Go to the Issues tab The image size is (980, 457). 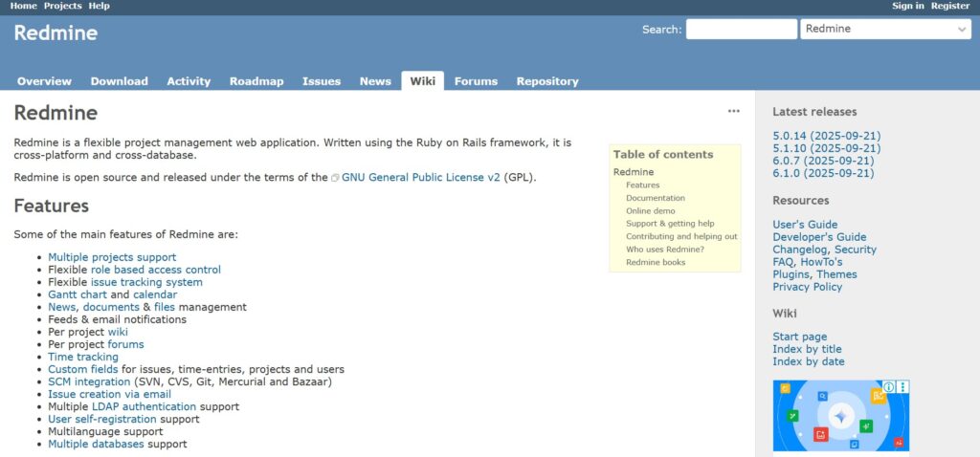click(322, 81)
